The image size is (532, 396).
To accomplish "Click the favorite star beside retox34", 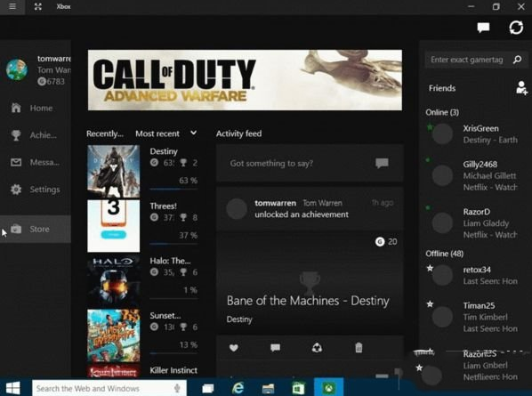I will pos(430,268).
